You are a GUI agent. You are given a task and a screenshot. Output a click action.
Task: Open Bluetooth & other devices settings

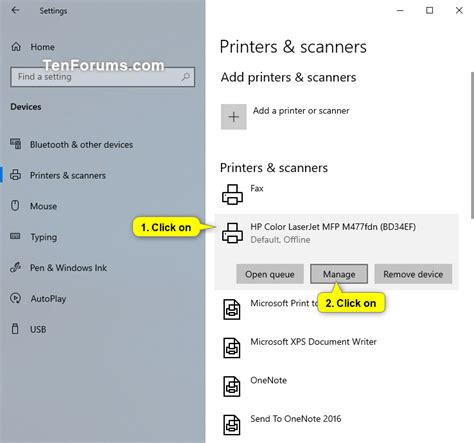click(81, 145)
